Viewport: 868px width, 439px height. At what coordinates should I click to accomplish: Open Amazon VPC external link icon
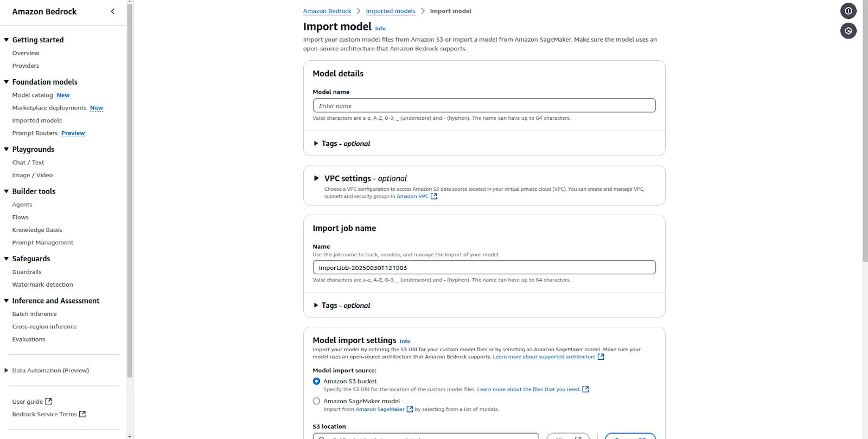(x=434, y=196)
